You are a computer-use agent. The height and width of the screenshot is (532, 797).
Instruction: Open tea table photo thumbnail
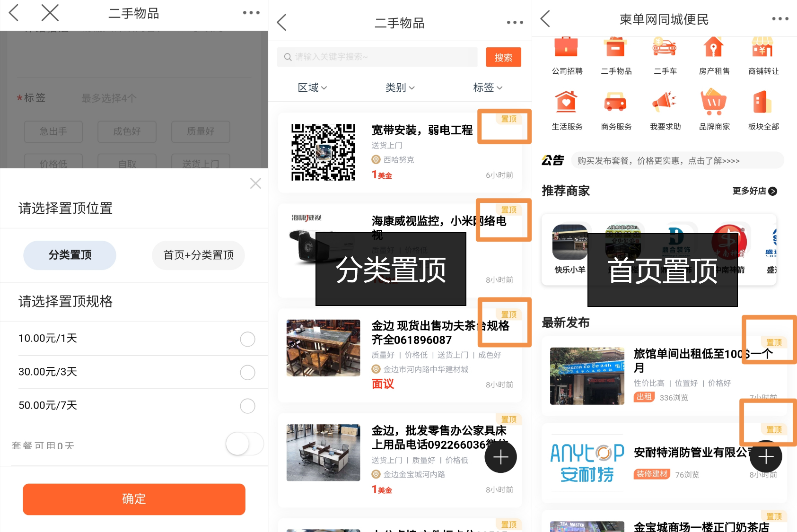(323, 348)
